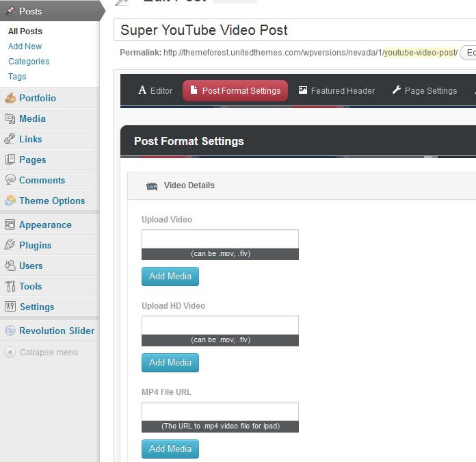Viewport: 476px width, 462px height.
Task: Click Add Media under Upload Video
Action: tap(170, 277)
